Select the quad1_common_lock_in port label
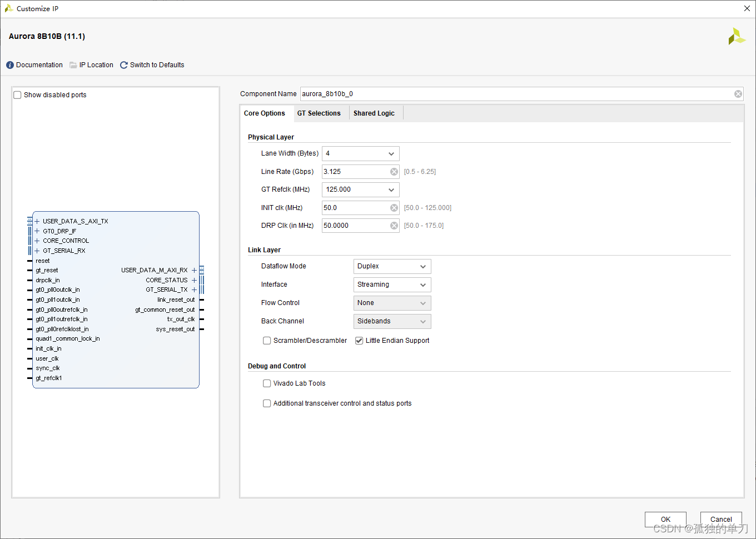Image resolution: width=756 pixels, height=539 pixels. pyautogui.click(x=68, y=338)
